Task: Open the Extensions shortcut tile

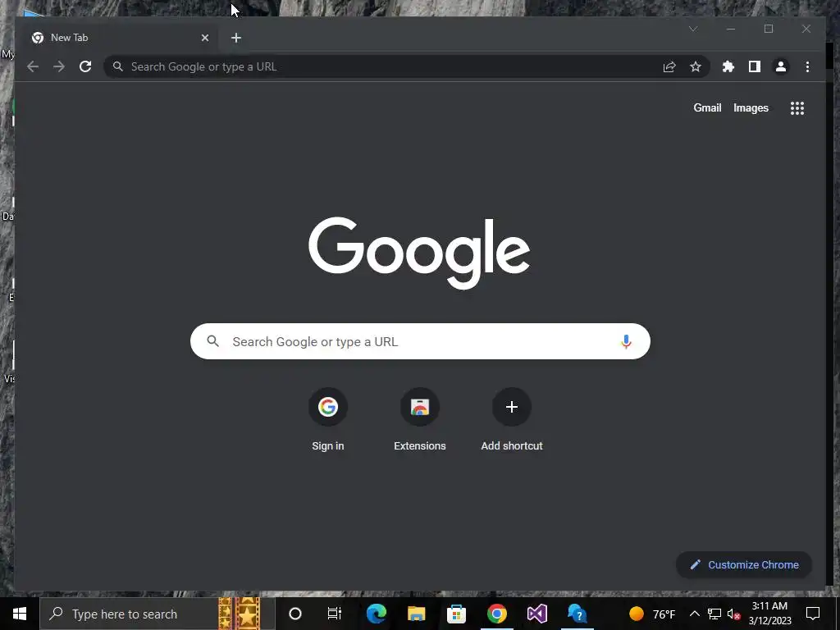Action: coord(420,420)
